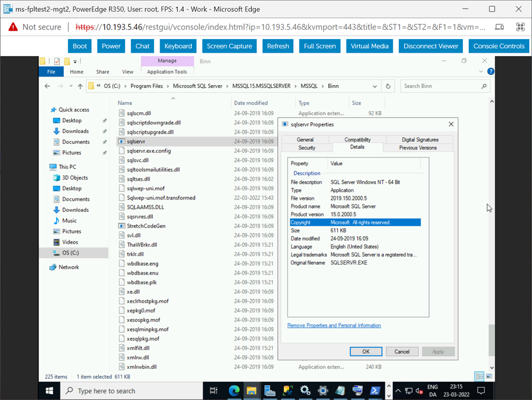
Task: Open Microsoft Edge from taskbar
Action: click(x=234, y=391)
